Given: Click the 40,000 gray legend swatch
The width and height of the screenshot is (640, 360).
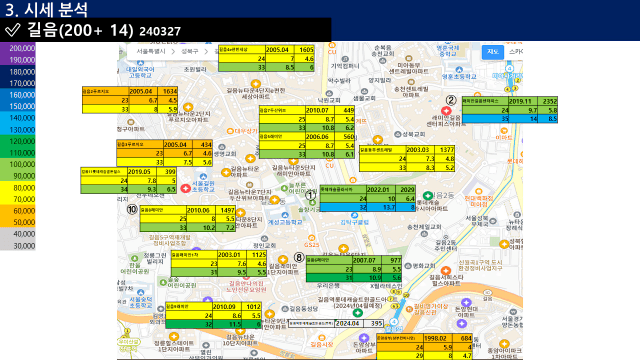Looking at the screenshot, I should [18, 234].
